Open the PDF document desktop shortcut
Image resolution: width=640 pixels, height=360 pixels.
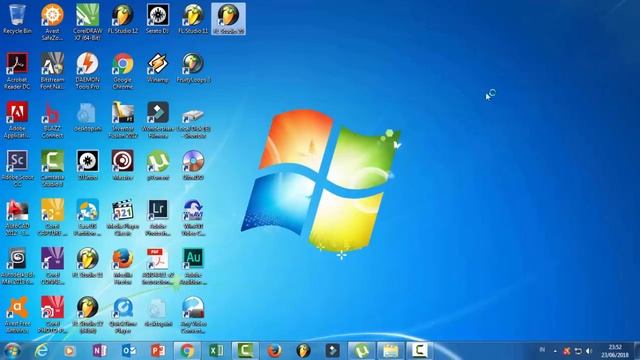click(158, 267)
